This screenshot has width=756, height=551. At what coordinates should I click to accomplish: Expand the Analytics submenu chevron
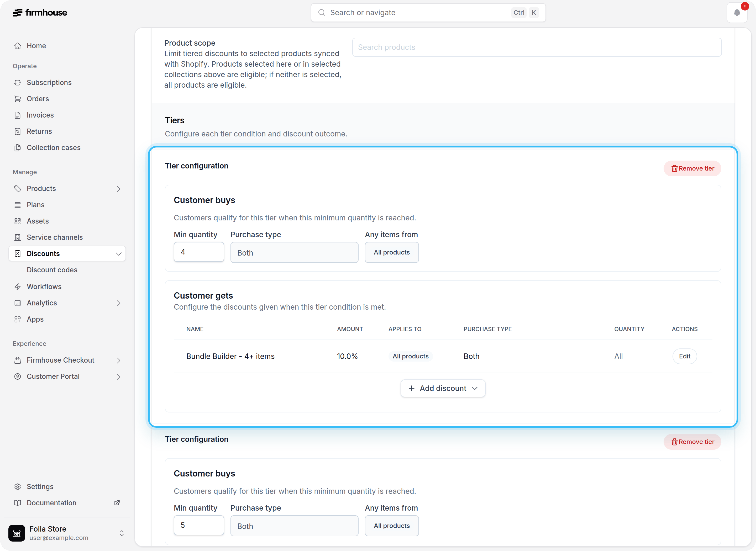pyautogui.click(x=118, y=303)
